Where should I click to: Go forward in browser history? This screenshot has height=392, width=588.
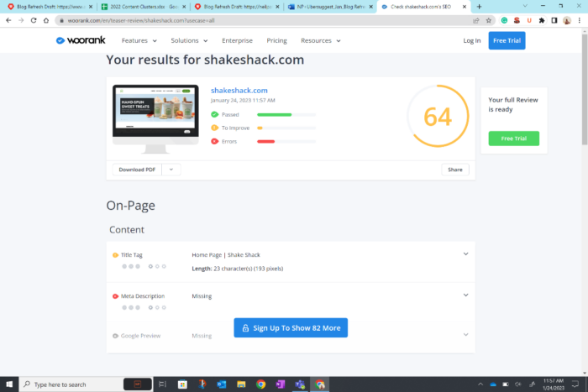21,21
